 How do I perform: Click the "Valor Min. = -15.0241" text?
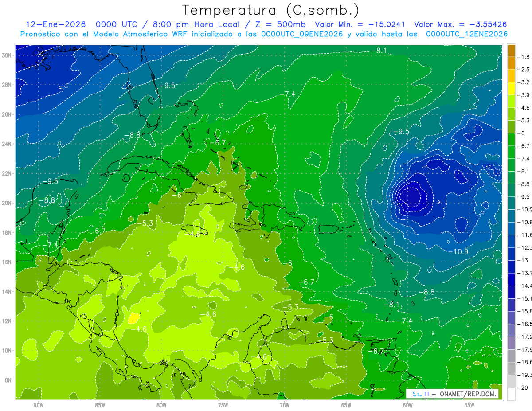(360, 24)
